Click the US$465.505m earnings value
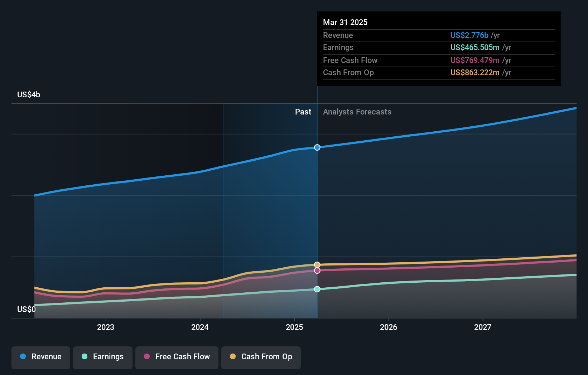The height and width of the screenshot is (375, 588). [475, 47]
